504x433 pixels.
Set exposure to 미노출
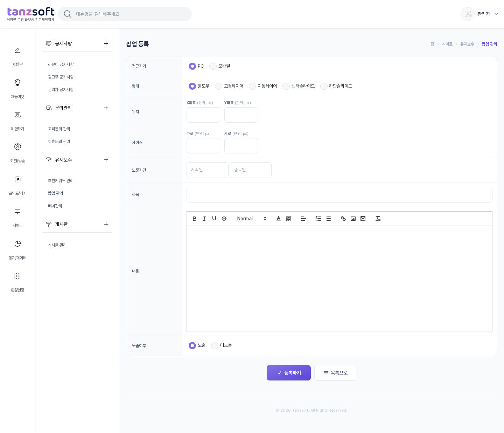215,346
